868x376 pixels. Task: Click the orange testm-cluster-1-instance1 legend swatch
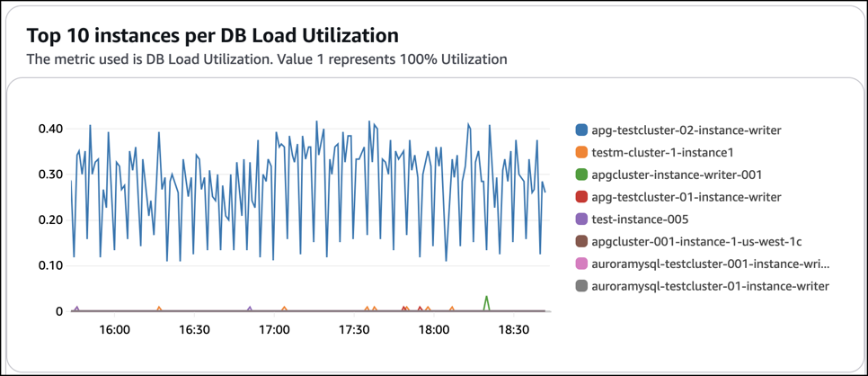point(581,153)
